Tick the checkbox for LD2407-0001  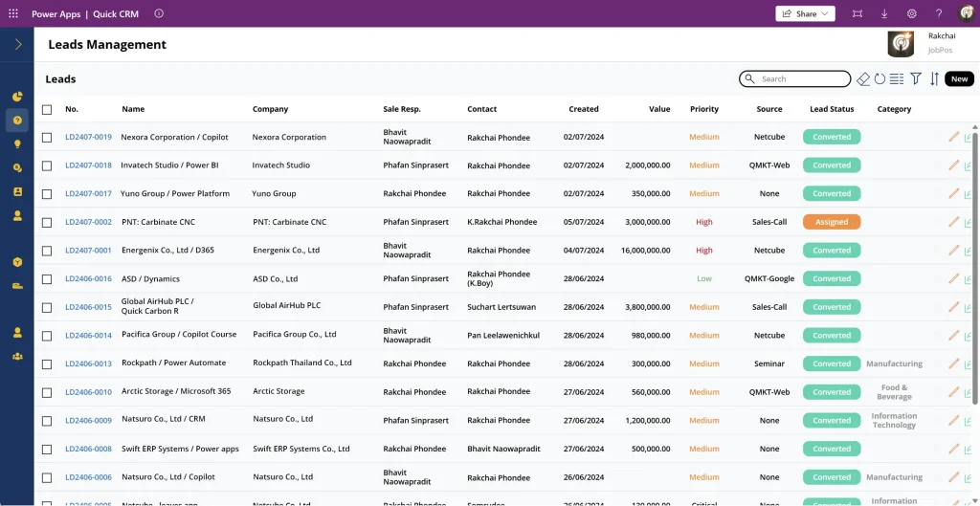coord(47,251)
